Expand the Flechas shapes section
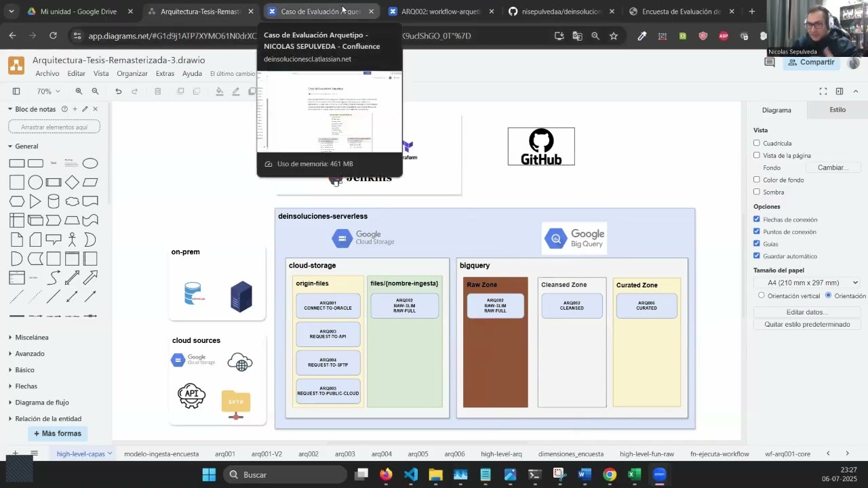 (26, 386)
